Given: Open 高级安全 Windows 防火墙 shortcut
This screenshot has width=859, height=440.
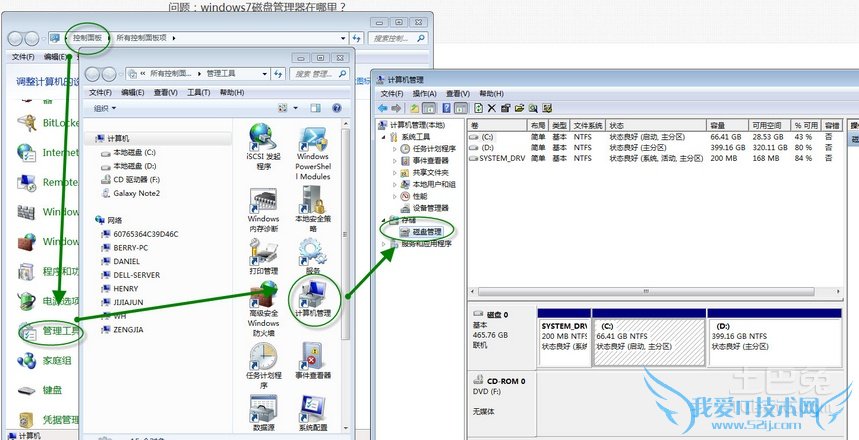Looking at the screenshot, I should (x=263, y=310).
